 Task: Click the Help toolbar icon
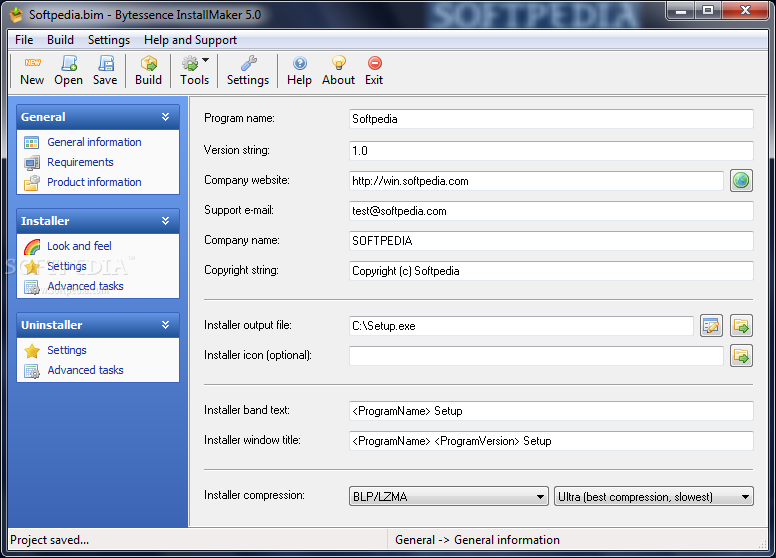click(300, 63)
